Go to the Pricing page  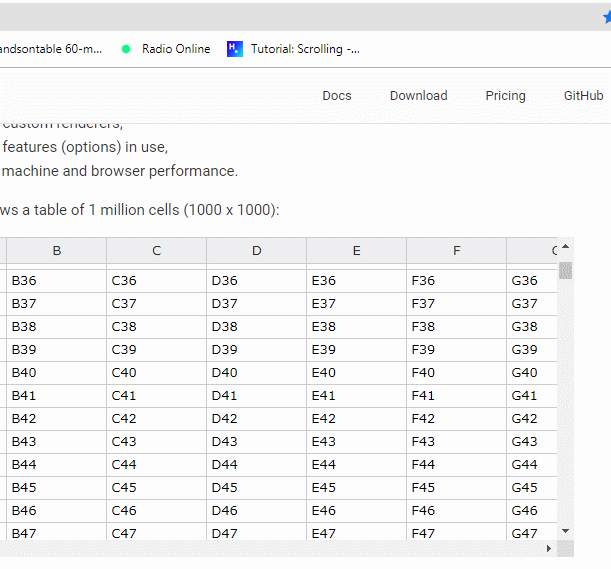pyautogui.click(x=505, y=95)
